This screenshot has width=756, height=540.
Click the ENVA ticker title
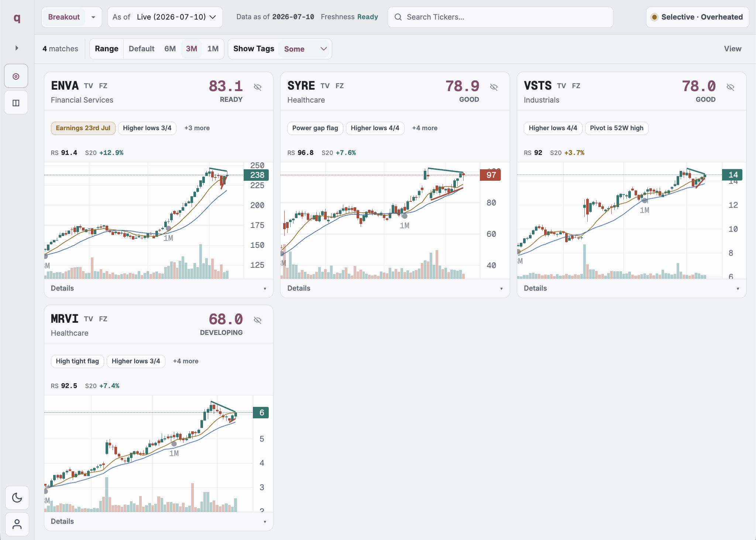point(65,86)
